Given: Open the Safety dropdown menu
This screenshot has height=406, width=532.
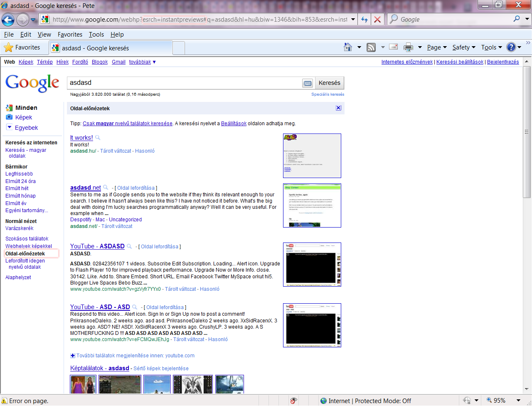Looking at the screenshot, I should pyautogui.click(x=464, y=47).
